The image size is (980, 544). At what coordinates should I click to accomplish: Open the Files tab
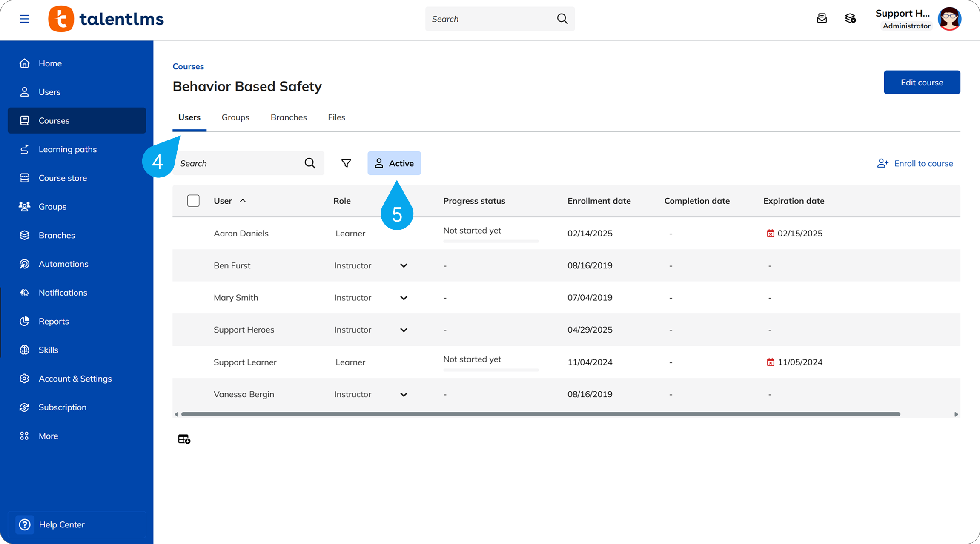tap(336, 117)
